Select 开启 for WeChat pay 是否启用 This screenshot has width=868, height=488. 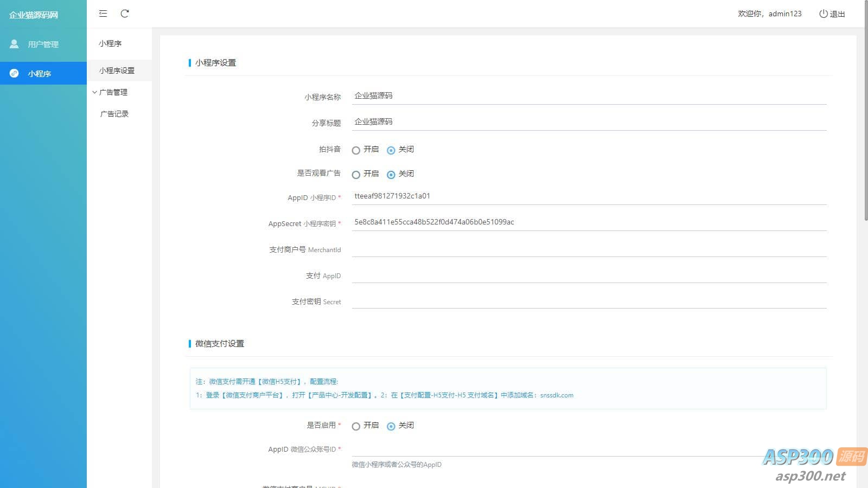click(x=356, y=426)
